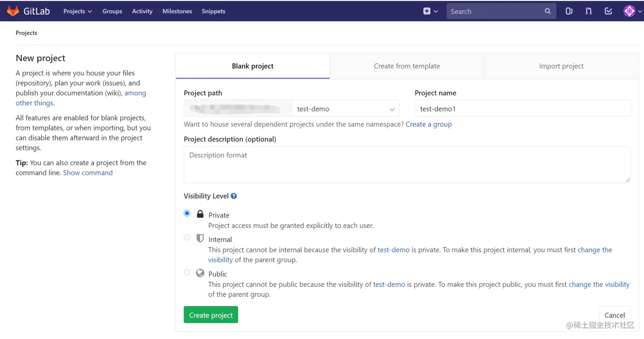This screenshot has width=644, height=339.
Task: Click the Public visibility label
Action: 218,274
